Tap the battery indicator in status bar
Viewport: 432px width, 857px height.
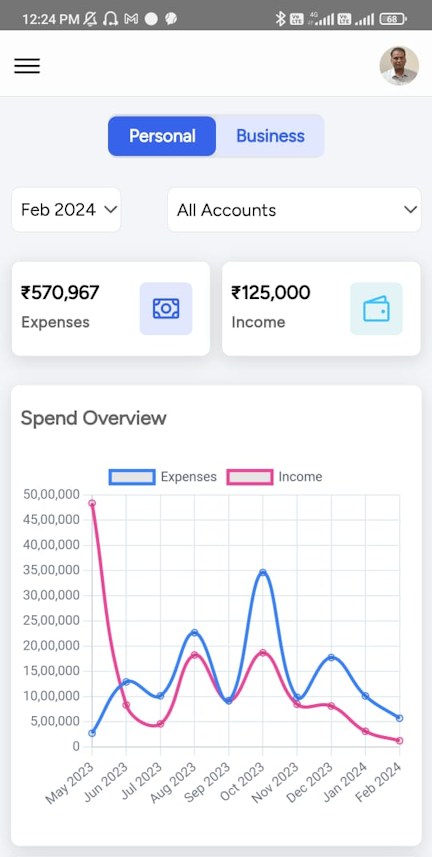click(393, 19)
